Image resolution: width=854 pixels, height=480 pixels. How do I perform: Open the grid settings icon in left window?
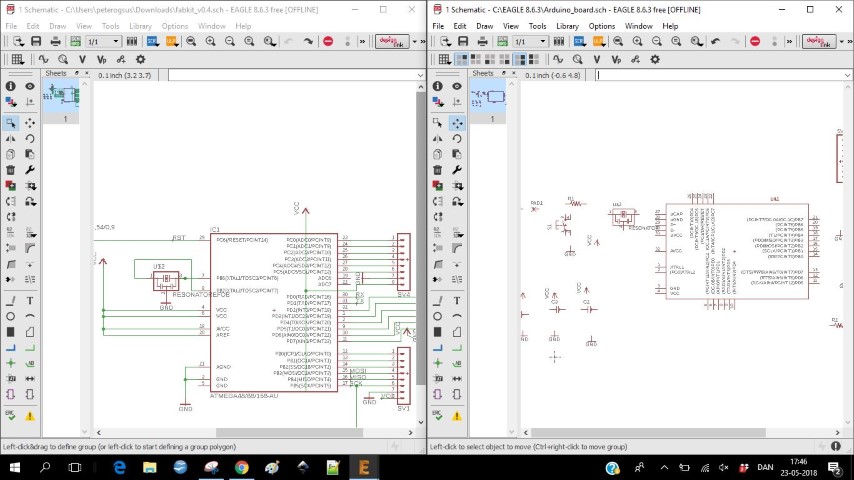tap(16, 59)
